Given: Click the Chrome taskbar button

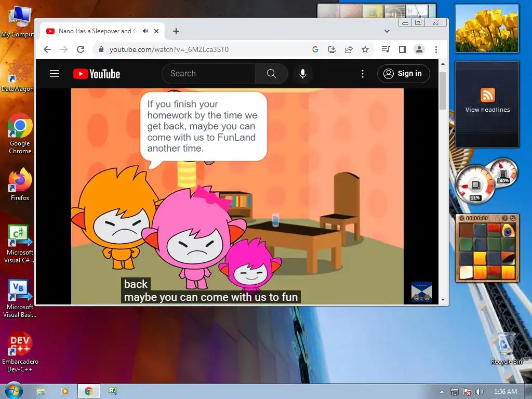Looking at the screenshot, I should 89,391.
